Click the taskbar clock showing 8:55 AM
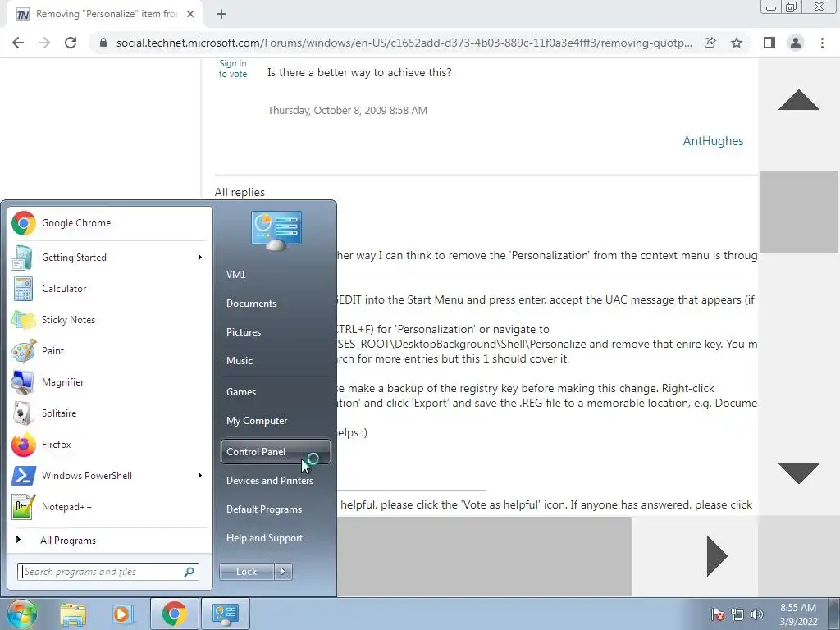Screen dimensions: 840x630 [x=798, y=614]
